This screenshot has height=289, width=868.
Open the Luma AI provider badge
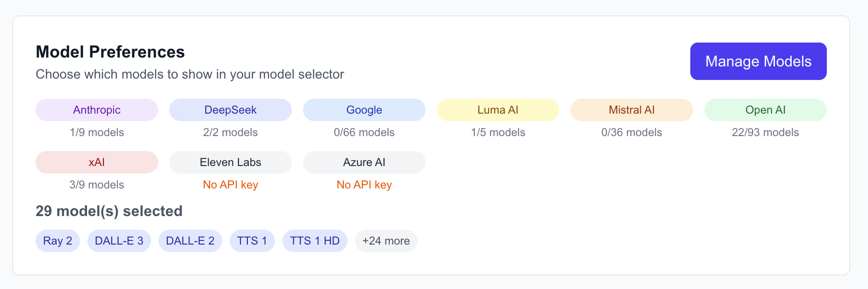click(x=498, y=110)
